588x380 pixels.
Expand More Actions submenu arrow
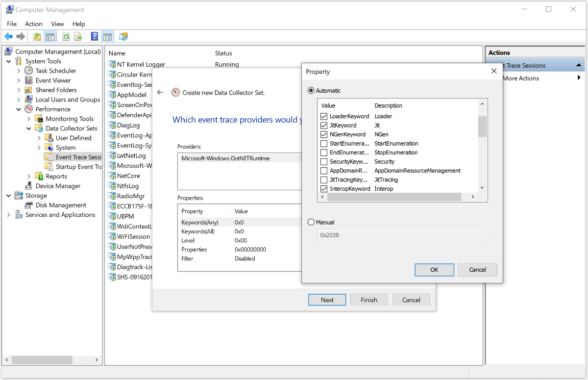(x=579, y=78)
